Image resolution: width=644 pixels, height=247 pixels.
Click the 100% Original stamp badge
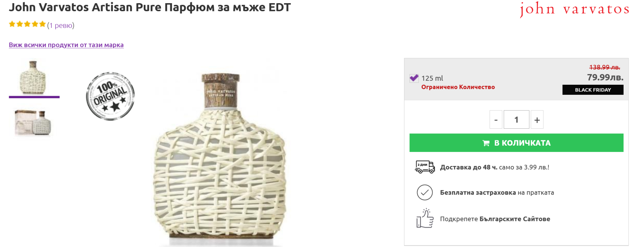coord(110,96)
